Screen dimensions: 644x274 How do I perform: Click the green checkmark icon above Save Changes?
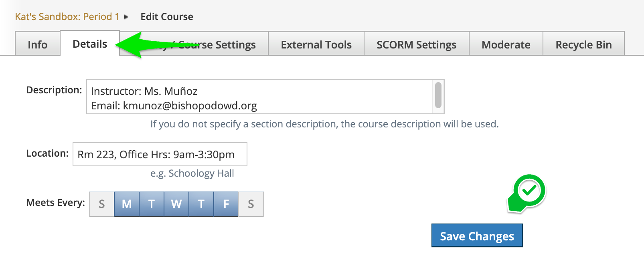pos(529,191)
